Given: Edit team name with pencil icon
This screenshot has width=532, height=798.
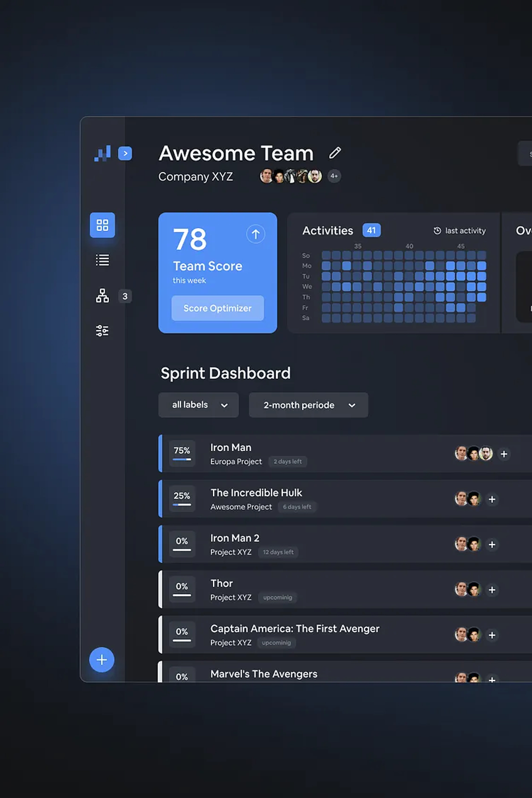Looking at the screenshot, I should pos(335,153).
